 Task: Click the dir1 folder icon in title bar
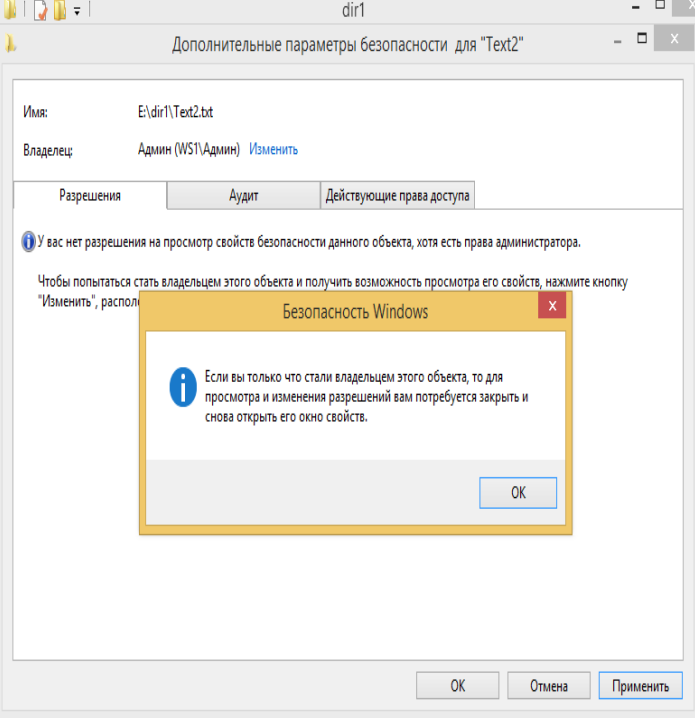pos(10,10)
